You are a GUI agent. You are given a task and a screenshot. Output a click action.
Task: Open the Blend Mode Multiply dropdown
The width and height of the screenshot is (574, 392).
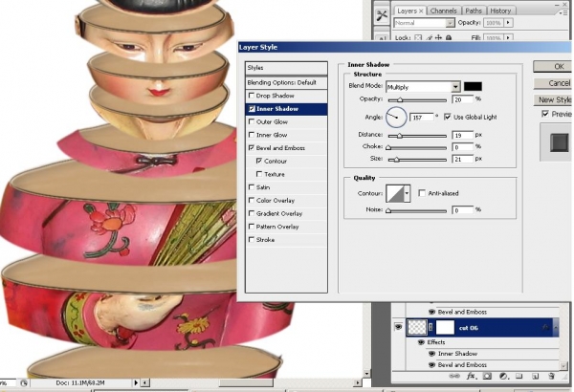click(x=455, y=87)
